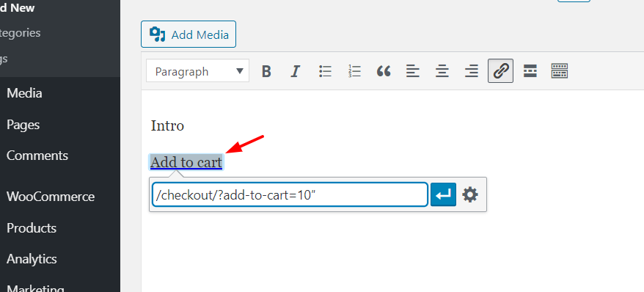Toggle bold formatting in editor toolbar
644x292 pixels.
tap(266, 71)
